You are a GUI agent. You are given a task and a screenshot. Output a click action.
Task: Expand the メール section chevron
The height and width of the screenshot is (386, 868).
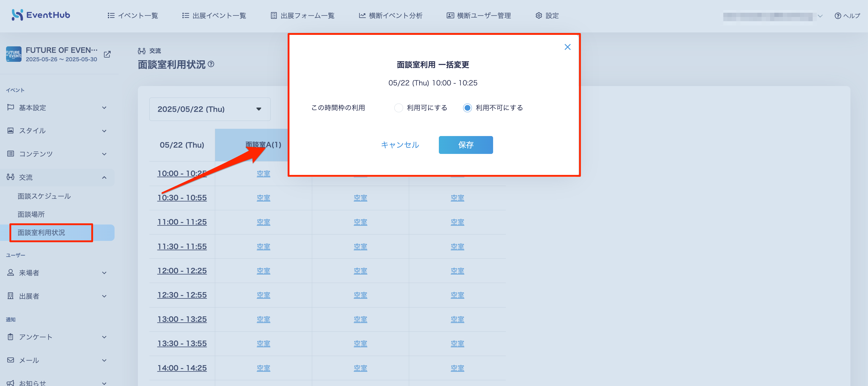(x=105, y=361)
